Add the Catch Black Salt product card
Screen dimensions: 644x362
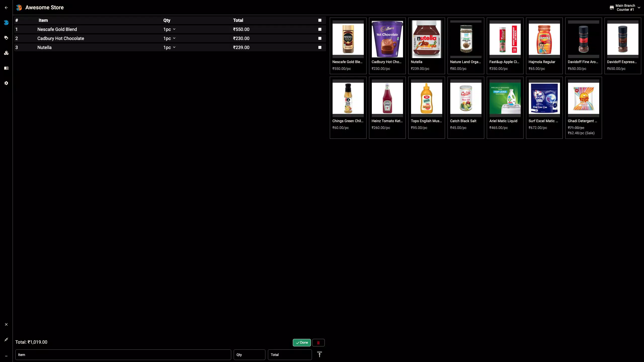coord(466,108)
